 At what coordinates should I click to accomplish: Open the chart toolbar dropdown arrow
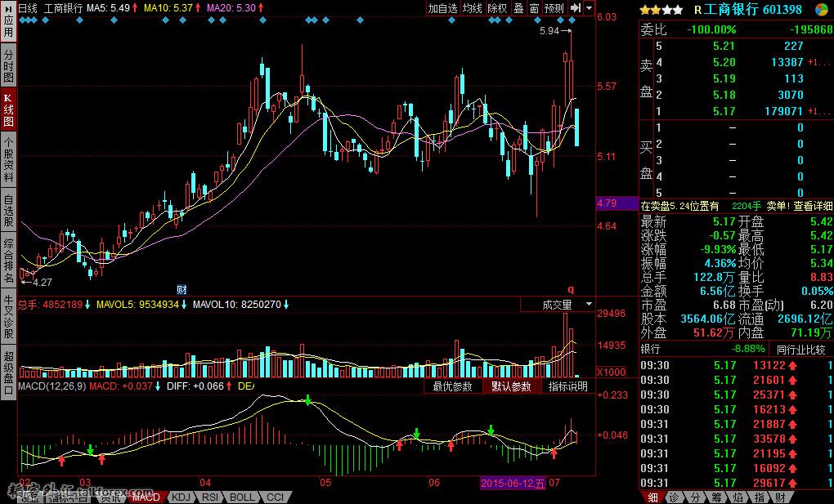589,8
